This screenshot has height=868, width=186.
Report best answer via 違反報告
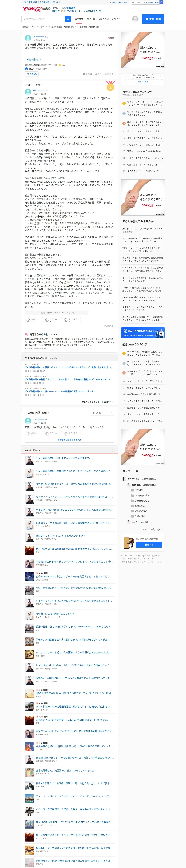108,326
